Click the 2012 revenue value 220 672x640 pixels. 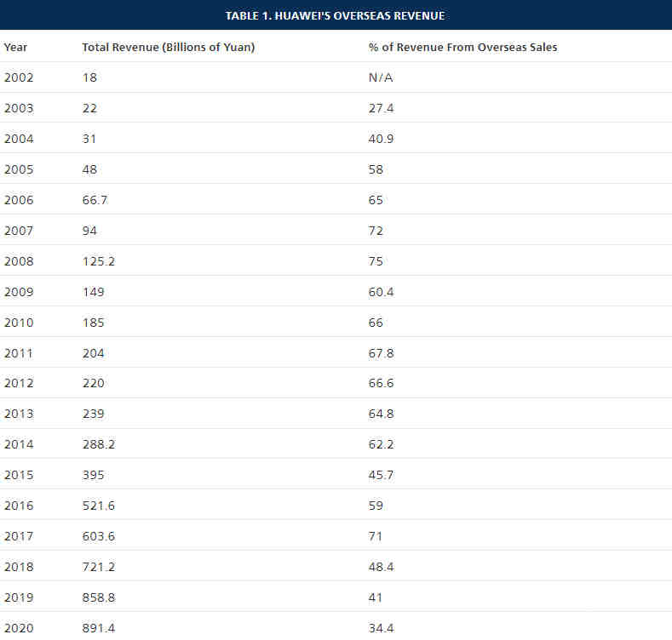93,383
